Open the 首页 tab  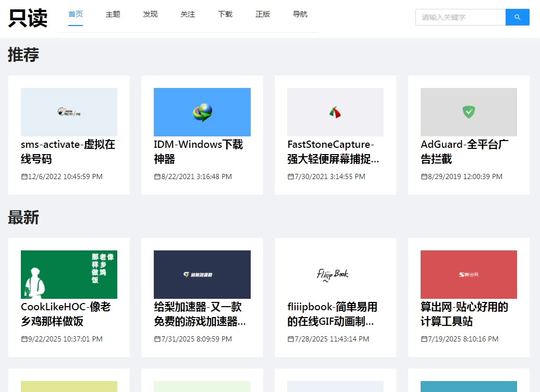76,15
